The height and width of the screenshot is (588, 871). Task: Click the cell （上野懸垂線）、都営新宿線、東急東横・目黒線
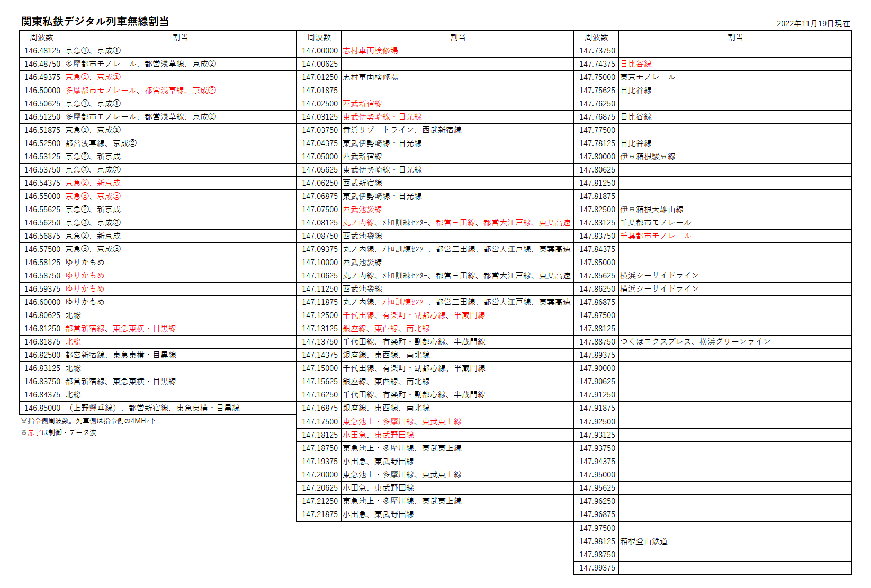[x=180, y=408]
